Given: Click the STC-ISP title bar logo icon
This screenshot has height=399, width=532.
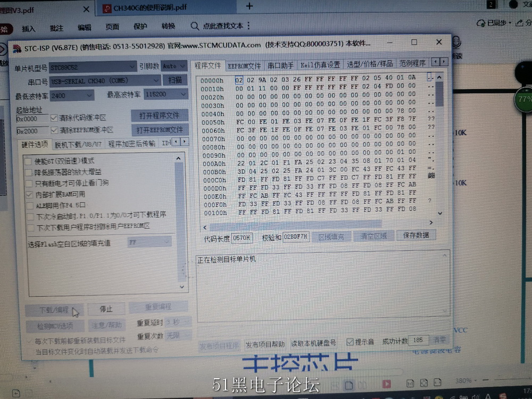Looking at the screenshot, I should pyautogui.click(x=17, y=49).
